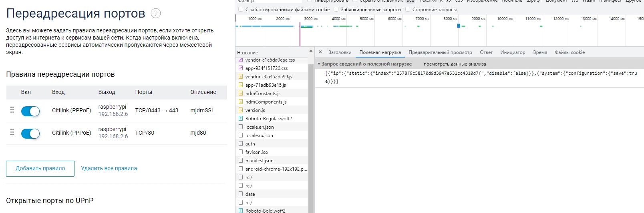Click the version.js file icon
The width and height of the screenshot is (644, 213).
pyautogui.click(x=241, y=110)
